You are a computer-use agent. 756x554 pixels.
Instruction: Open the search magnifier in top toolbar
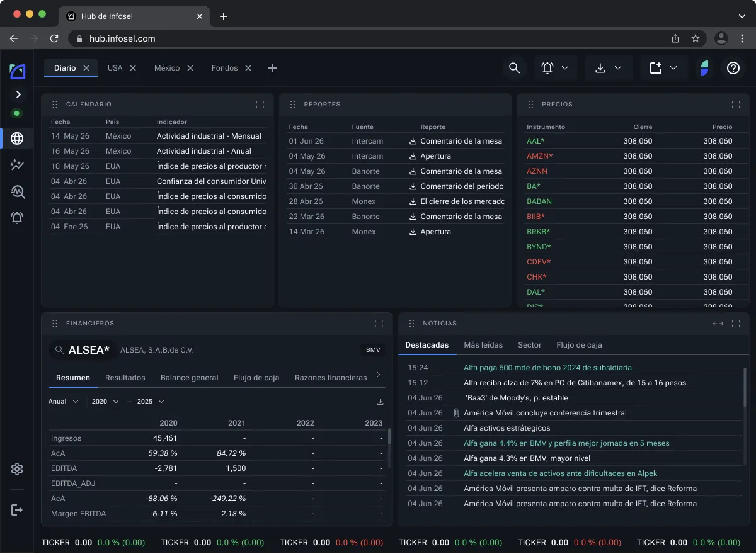tap(514, 68)
